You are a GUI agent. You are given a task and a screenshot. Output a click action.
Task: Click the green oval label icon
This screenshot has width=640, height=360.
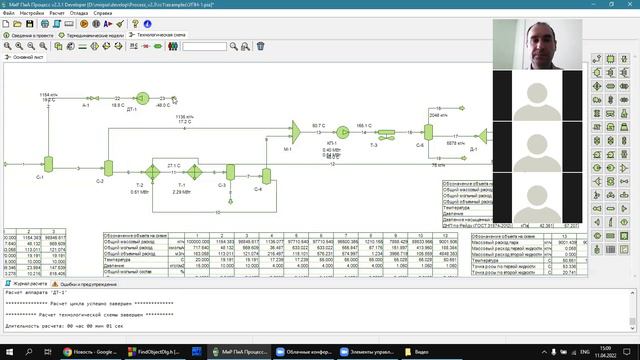point(158,47)
